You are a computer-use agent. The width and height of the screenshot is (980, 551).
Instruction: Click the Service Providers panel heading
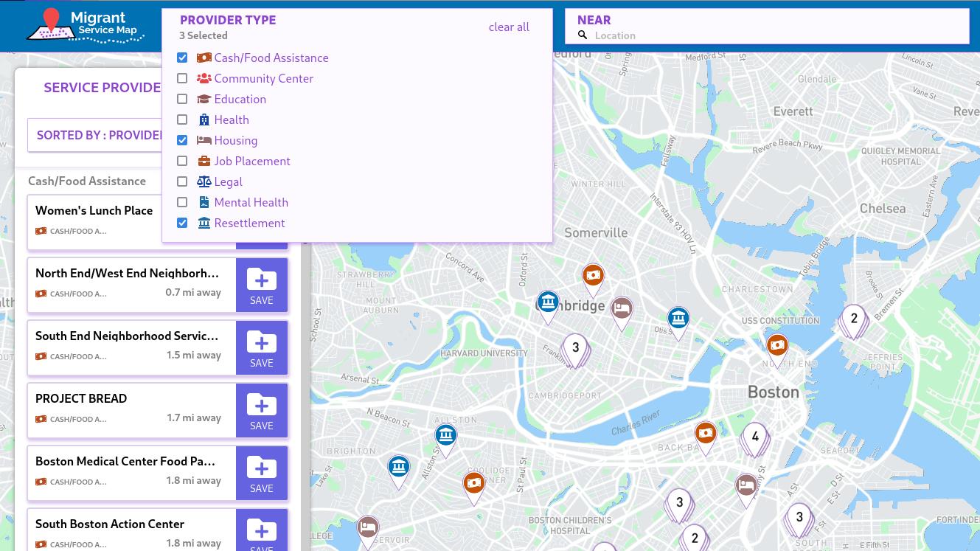coord(102,88)
